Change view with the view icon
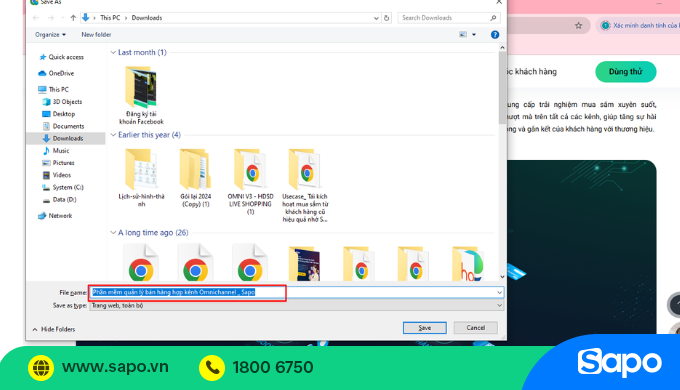This screenshot has height=390, width=680. (463, 34)
